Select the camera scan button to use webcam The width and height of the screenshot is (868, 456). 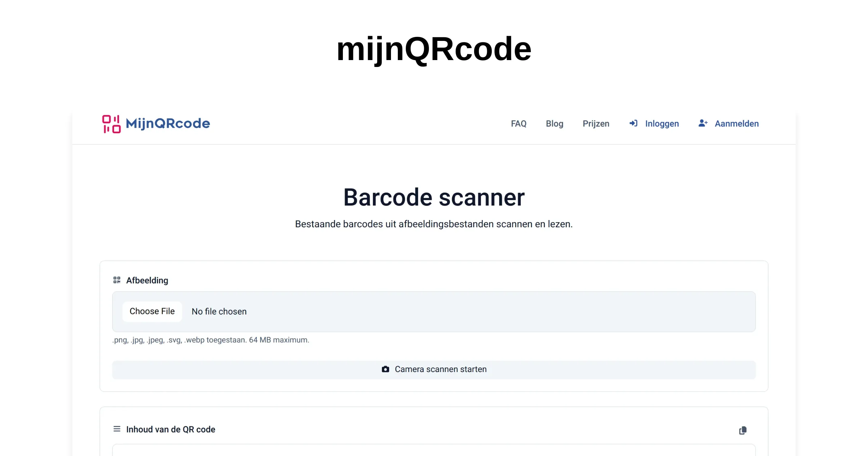point(434,369)
